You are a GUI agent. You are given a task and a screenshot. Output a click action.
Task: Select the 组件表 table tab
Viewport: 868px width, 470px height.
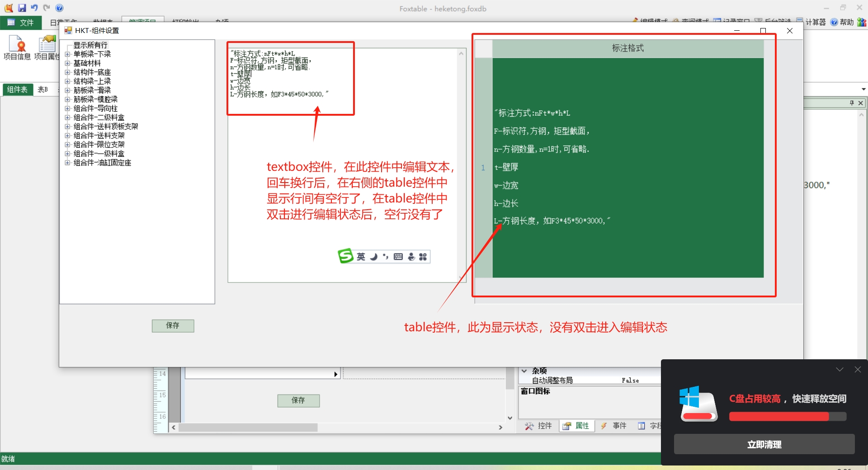point(17,89)
